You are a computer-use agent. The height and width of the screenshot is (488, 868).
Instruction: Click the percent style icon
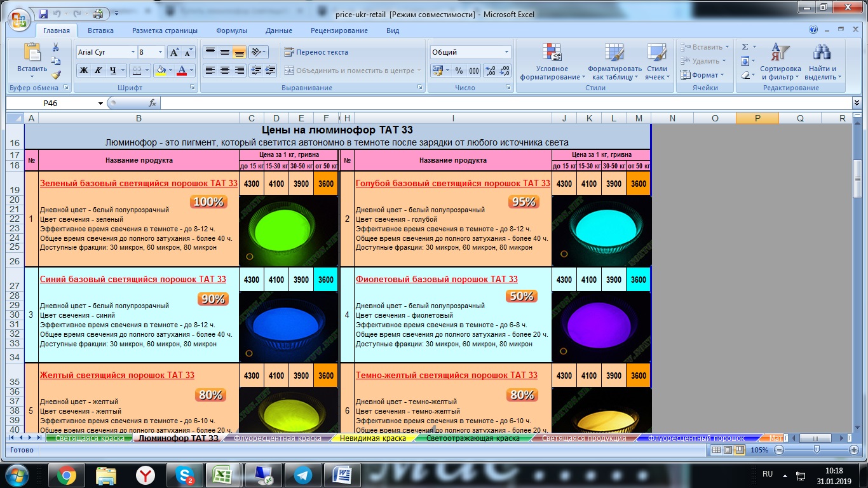click(459, 71)
